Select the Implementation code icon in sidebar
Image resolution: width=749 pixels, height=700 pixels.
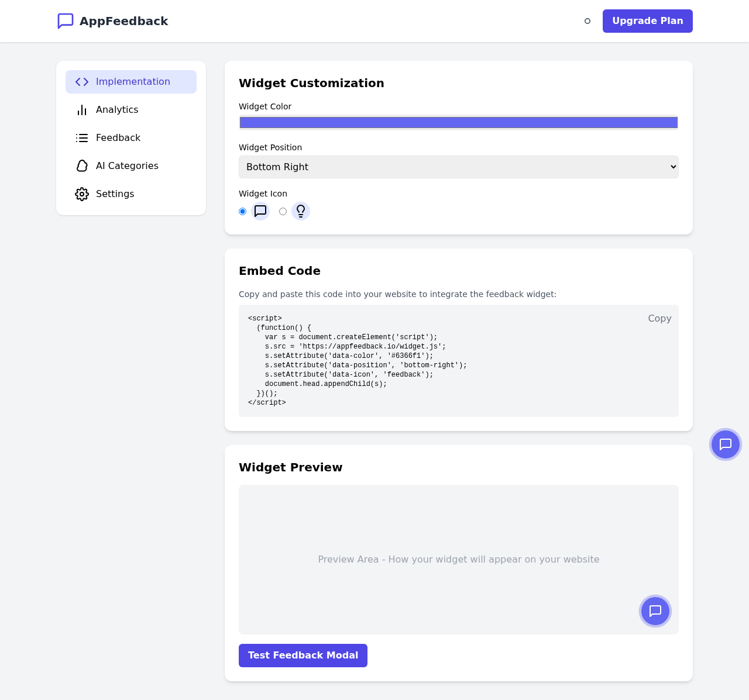tap(81, 82)
